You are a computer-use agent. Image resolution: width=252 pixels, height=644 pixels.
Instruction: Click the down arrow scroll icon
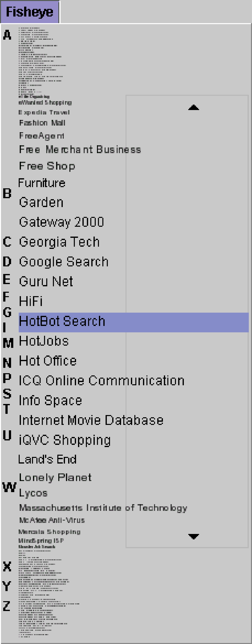coord(193,536)
